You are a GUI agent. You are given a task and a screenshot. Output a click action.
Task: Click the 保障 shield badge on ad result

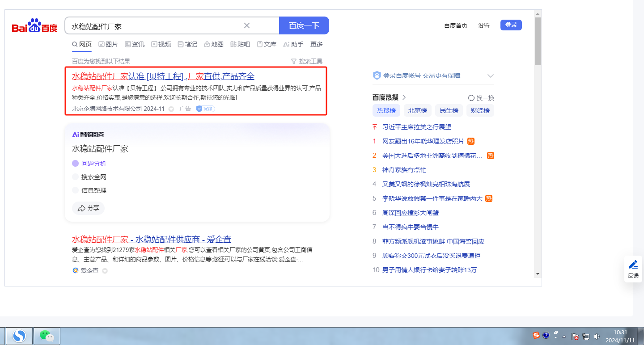[x=205, y=109]
